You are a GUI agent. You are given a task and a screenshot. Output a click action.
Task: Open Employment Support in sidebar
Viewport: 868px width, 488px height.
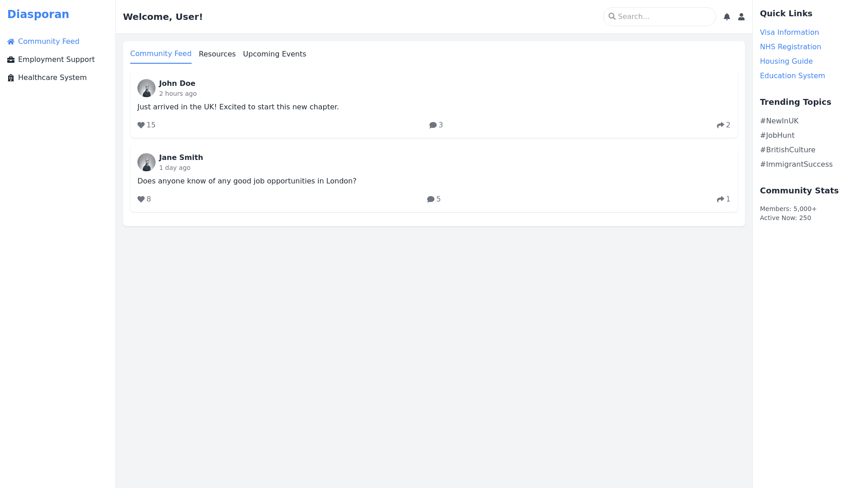point(56,60)
